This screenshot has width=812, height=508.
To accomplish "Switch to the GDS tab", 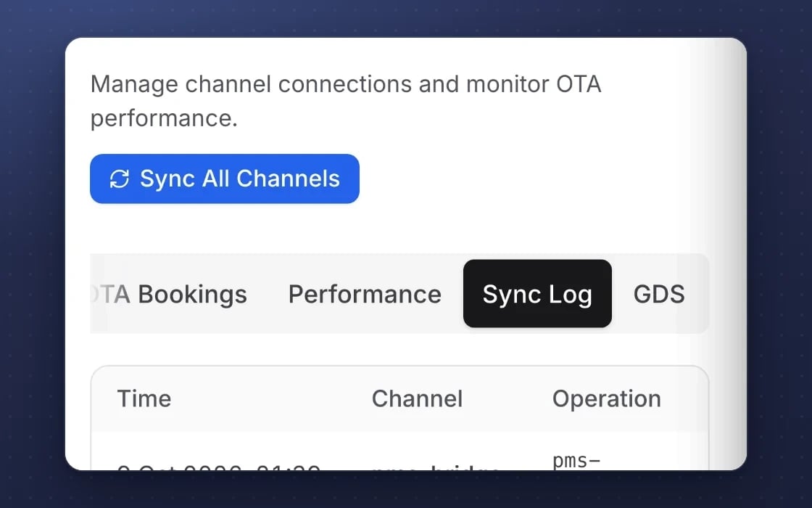I will tap(659, 294).
